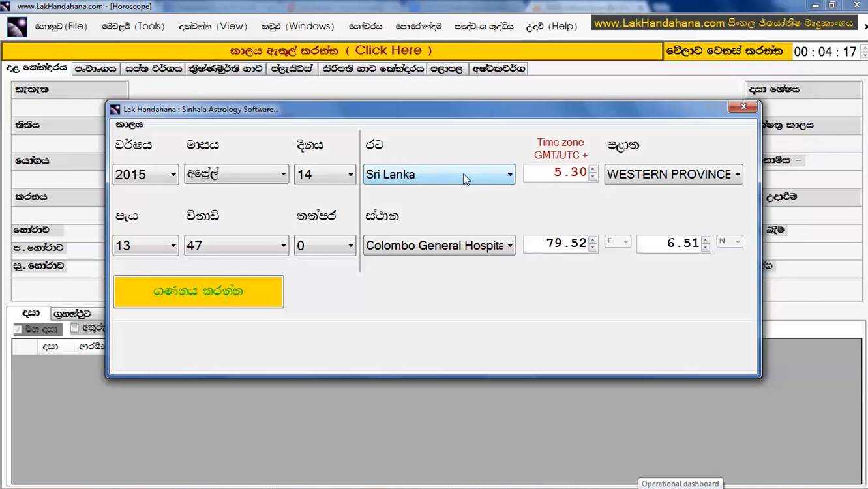
Task: Switch to the අෂ්ටකවර්ග tab
Action: tap(498, 68)
